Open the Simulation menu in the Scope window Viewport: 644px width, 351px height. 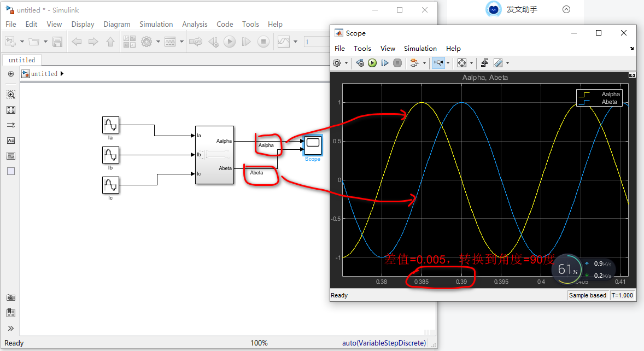click(x=420, y=48)
